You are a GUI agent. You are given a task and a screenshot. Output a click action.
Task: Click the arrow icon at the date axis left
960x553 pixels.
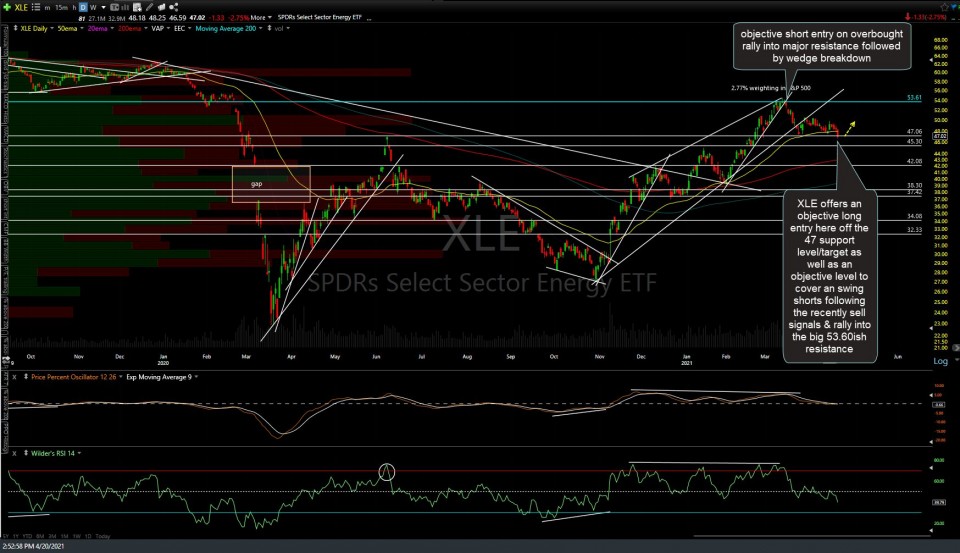[x=6, y=358]
